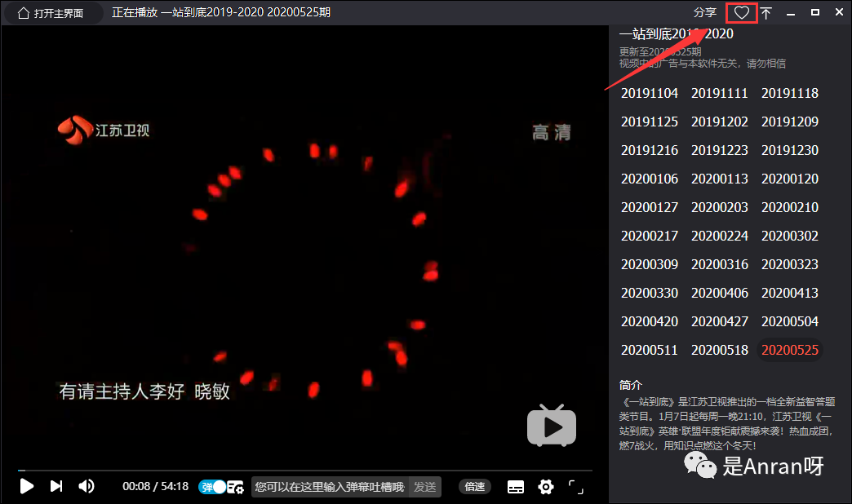Select episode 20191104

click(650, 94)
